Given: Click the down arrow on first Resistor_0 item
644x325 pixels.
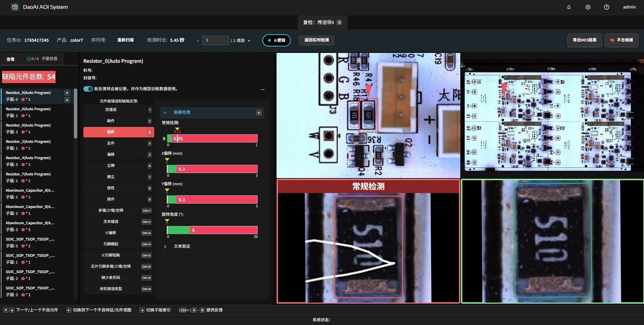Looking at the screenshot, I should (67, 100).
